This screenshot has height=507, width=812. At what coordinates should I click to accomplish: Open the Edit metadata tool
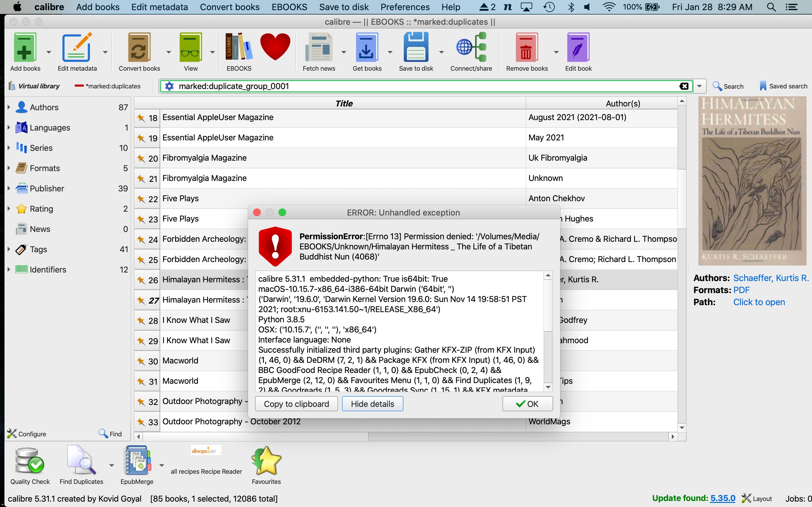tap(77, 48)
